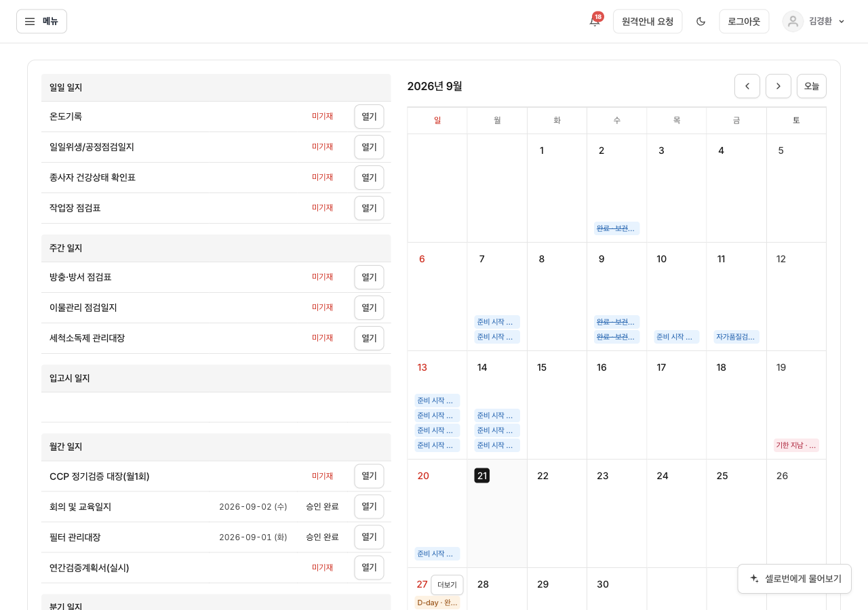The image size is (868, 610).
Task: Click the user avatar icon beside 김경환
Action: click(x=793, y=21)
